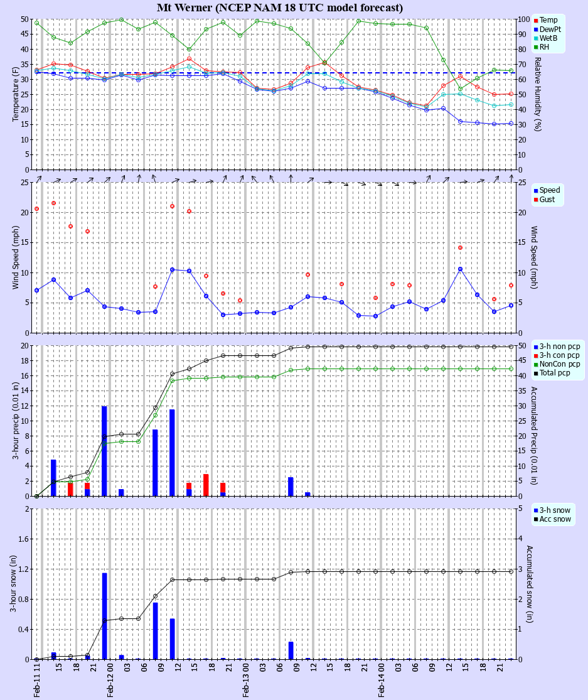Viewport: 588px width, 700px height.
Task: Click the tallest blue 3-hour snow bar
Action: click(x=105, y=615)
